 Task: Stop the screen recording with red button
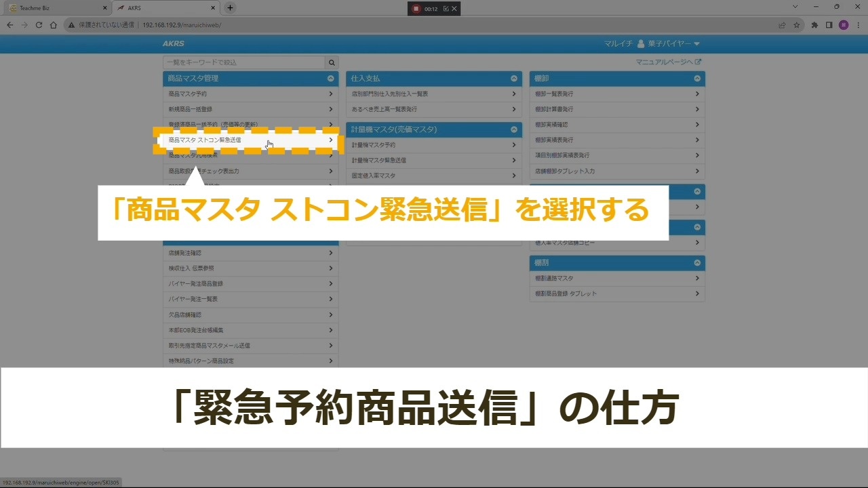coord(416,9)
